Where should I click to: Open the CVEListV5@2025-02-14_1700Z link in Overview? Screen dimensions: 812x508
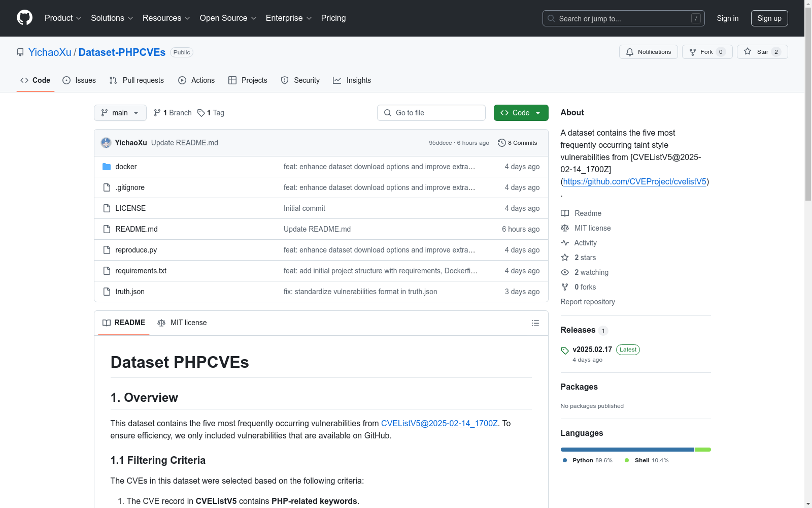click(439, 423)
